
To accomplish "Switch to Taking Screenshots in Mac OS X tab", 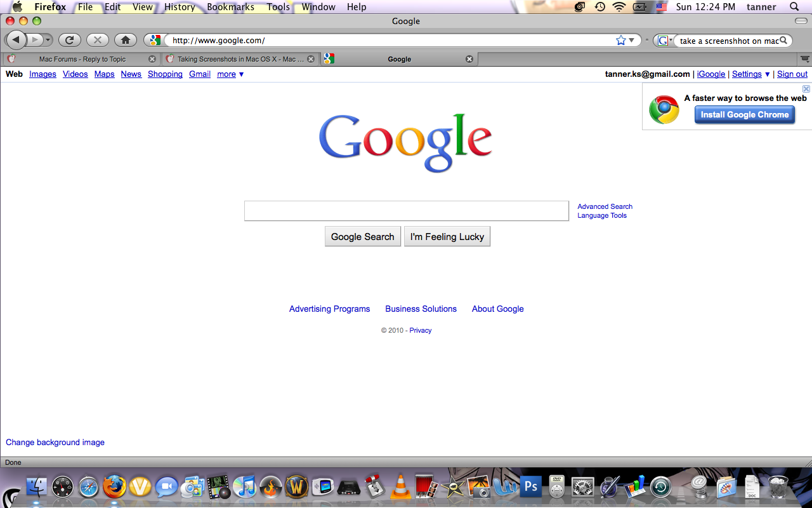I will point(240,59).
